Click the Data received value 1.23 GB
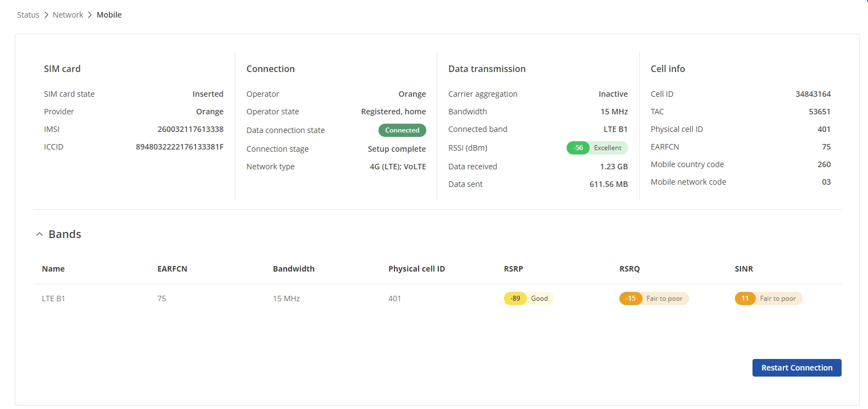This screenshot has height=409, width=868. 614,167
